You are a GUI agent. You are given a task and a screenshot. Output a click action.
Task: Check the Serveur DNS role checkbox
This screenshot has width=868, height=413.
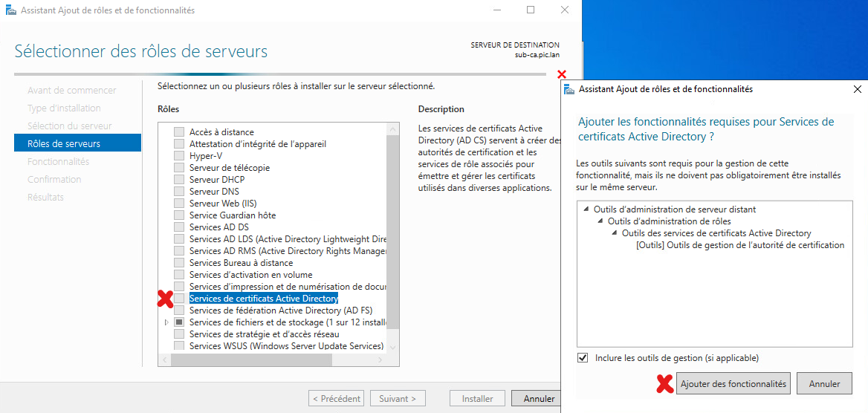179,192
